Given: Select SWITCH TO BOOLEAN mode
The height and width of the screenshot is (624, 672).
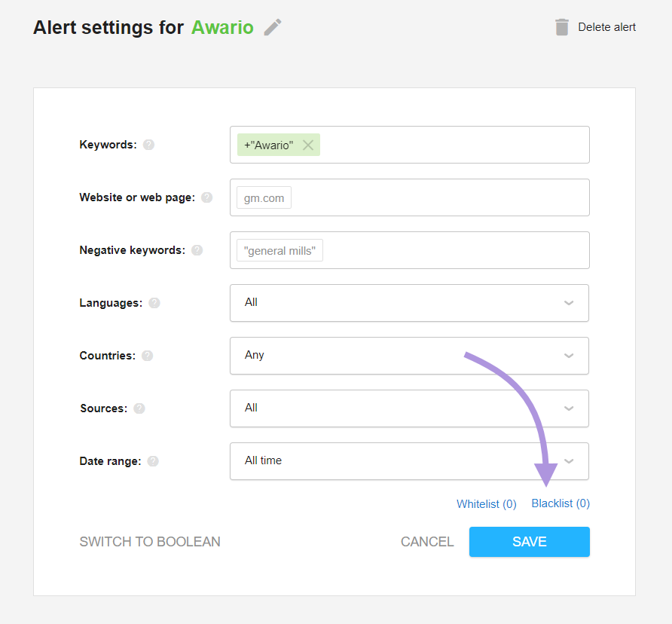Looking at the screenshot, I should point(150,542).
